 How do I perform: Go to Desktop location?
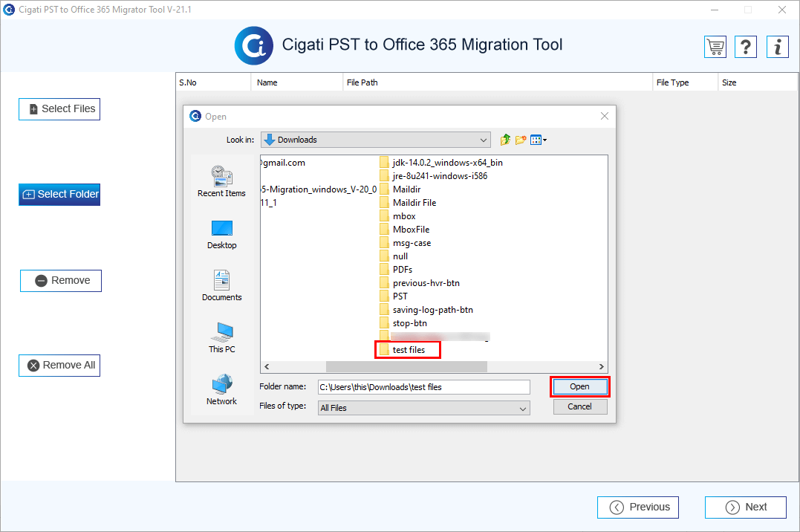[x=221, y=234]
